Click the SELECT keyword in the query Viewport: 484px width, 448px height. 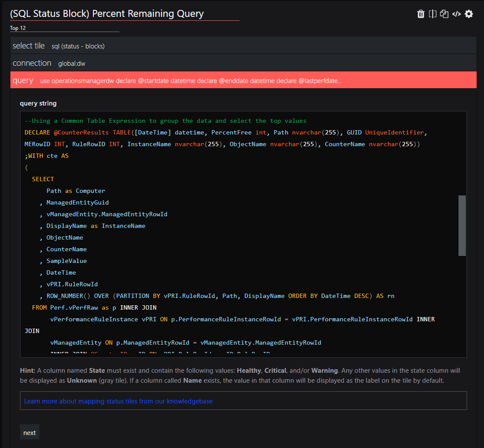43,179
